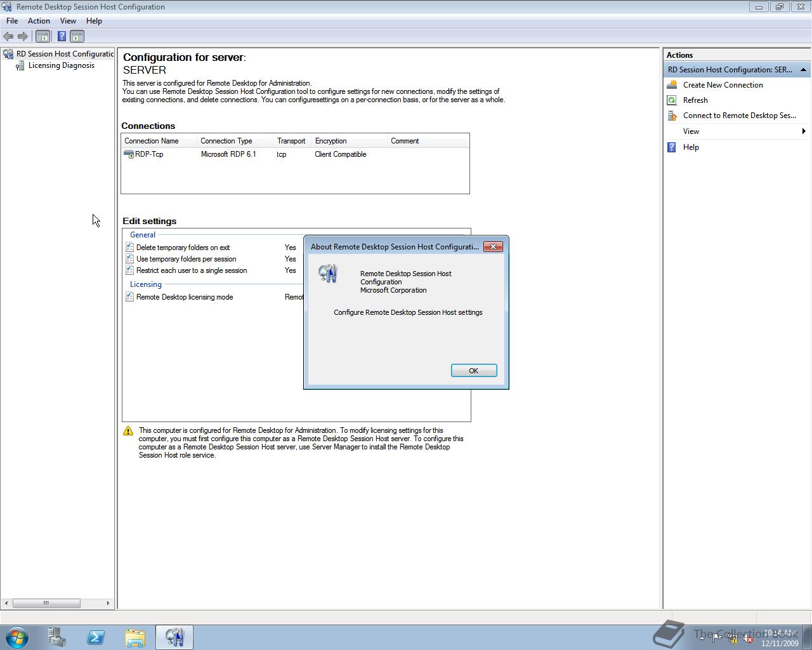Click the icon beside Restrict each user to a single session
Screen dimensions: 812x650
[x=129, y=270]
